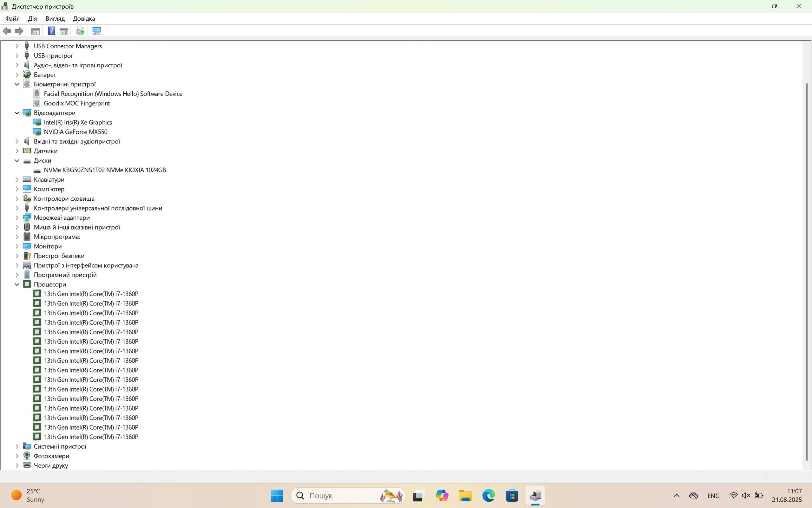Click the Пристрої безпеки category icon

click(x=27, y=256)
